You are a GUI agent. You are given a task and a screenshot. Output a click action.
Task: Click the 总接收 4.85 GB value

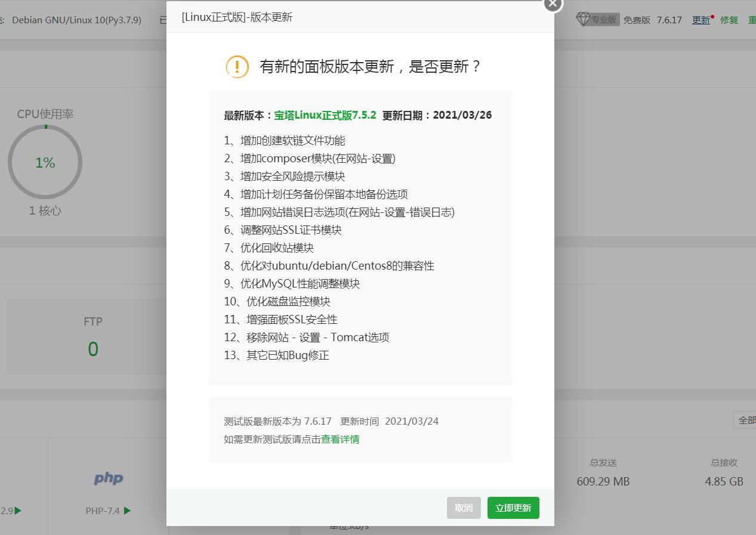point(724,481)
